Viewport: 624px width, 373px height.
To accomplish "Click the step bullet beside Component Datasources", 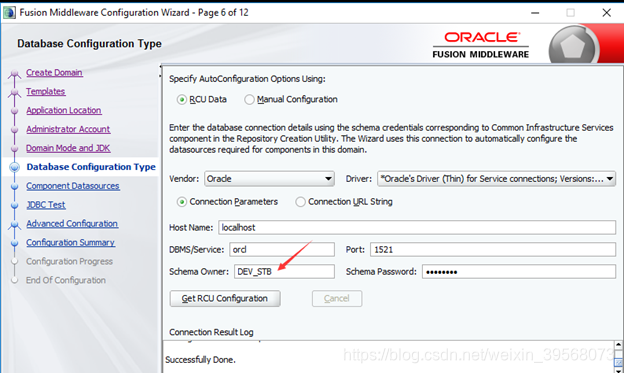I will tap(15, 186).
